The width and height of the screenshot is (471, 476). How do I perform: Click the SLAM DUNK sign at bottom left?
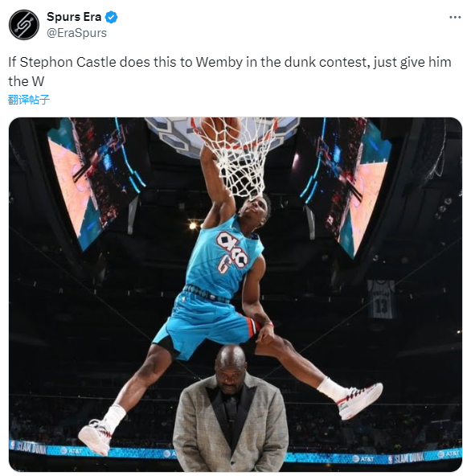click(x=30, y=448)
